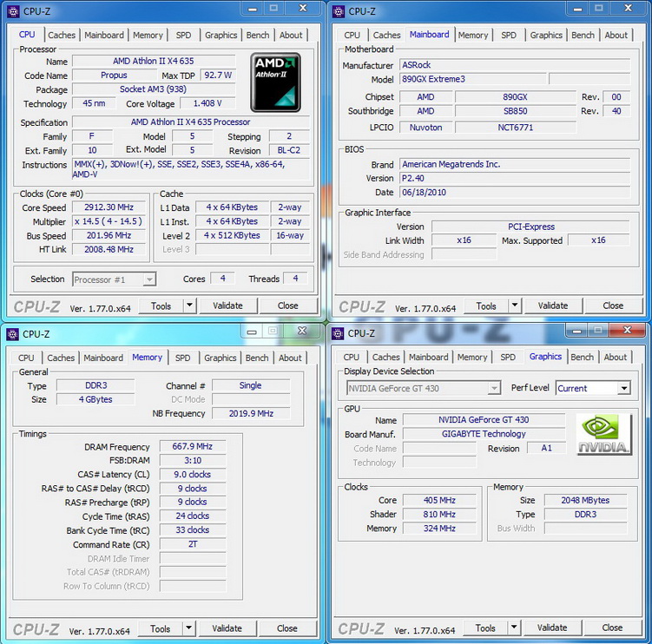This screenshot has height=644, width=652.
Task: Click the motherboard model 890GX Extreme3
Action: coord(473,79)
